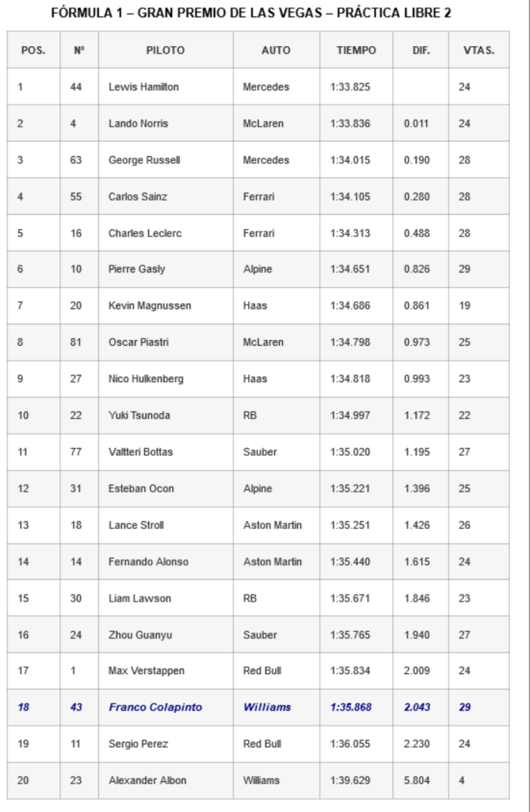Select the AUTO column header

[x=276, y=50]
